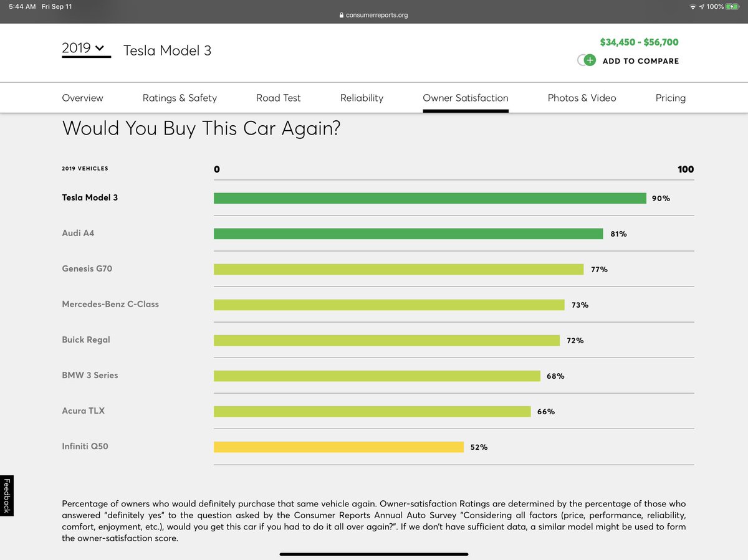The height and width of the screenshot is (560, 748).
Task: Click the Genesis G70 satisfaction bar
Action: pyautogui.click(x=399, y=269)
